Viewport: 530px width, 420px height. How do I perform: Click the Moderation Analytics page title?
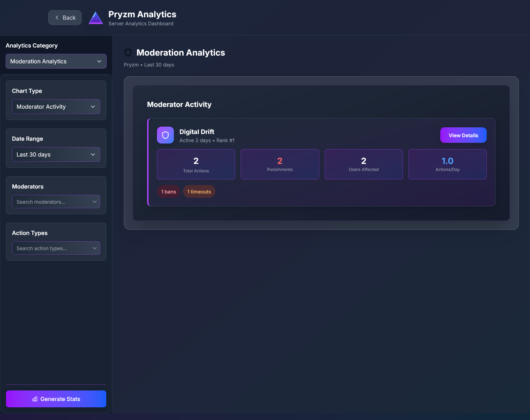tap(181, 53)
